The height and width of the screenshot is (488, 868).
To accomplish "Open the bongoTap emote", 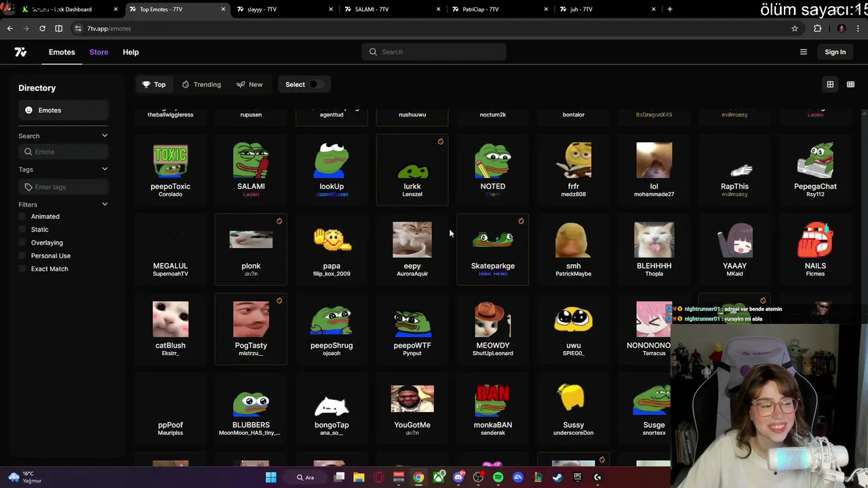I will [x=332, y=409].
